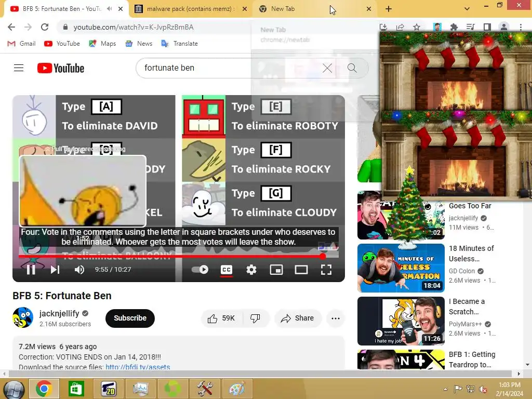Mute the video volume speaker
The width and height of the screenshot is (532, 399).
[79, 270]
